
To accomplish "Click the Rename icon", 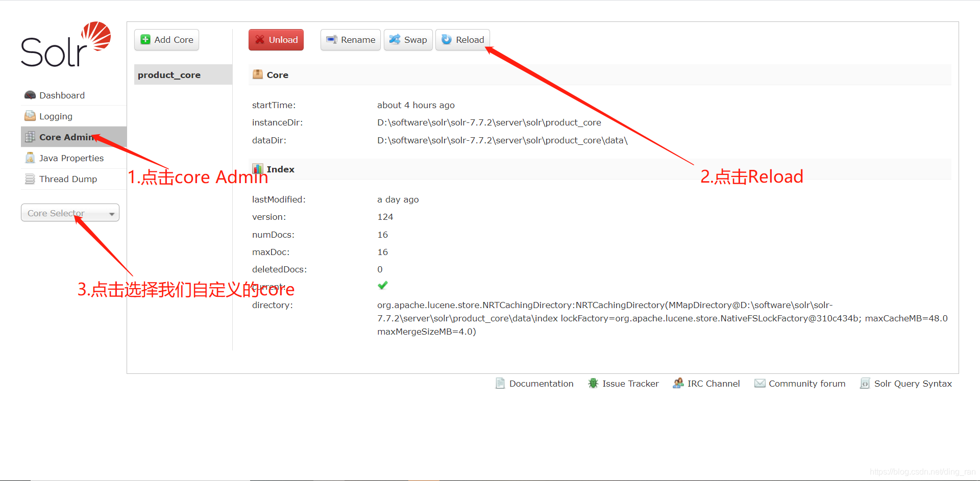I will pos(332,40).
